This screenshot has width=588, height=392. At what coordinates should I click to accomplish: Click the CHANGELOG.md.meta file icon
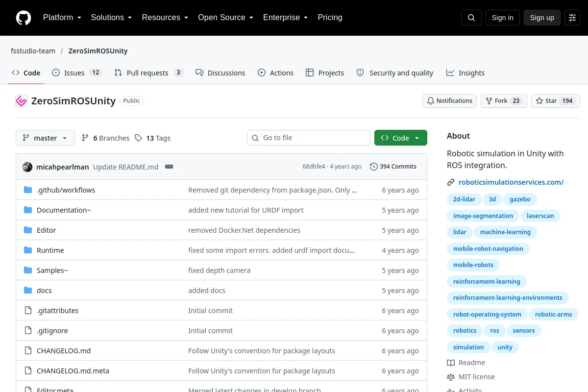[x=28, y=371]
